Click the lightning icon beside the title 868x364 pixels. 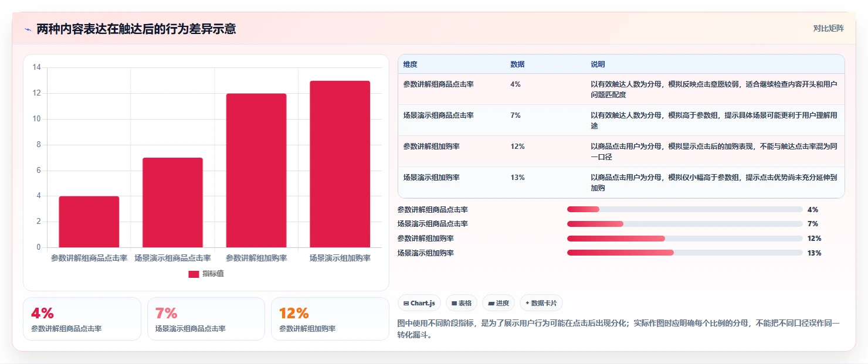(x=28, y=29)
